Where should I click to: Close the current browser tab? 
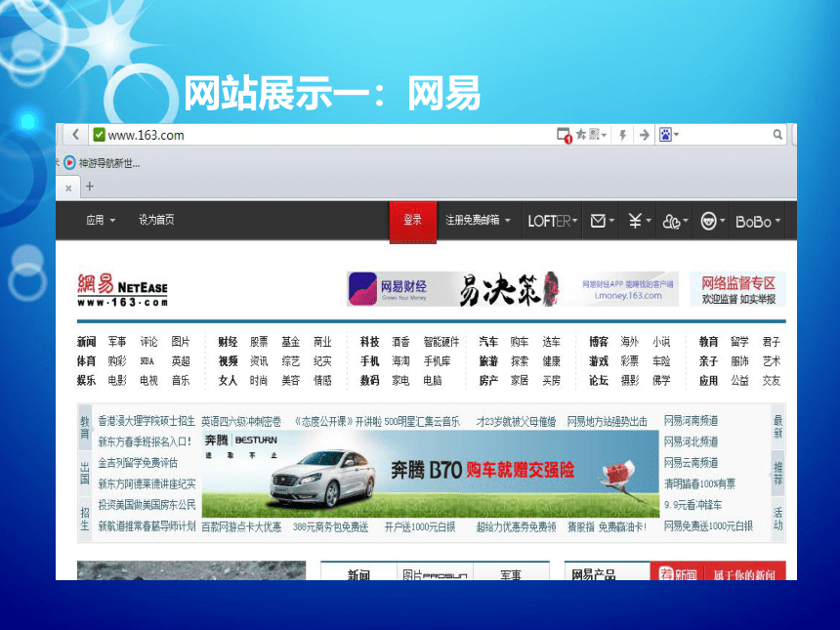click(x=68, y=189)
